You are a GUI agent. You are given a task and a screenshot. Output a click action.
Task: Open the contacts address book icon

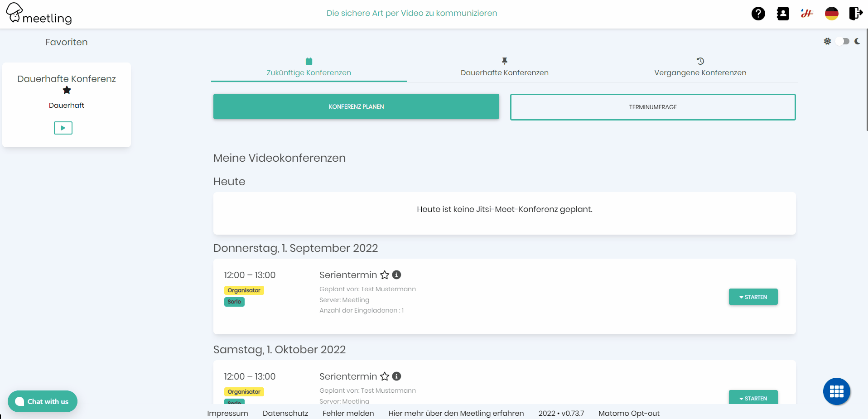tap(782, 14)
